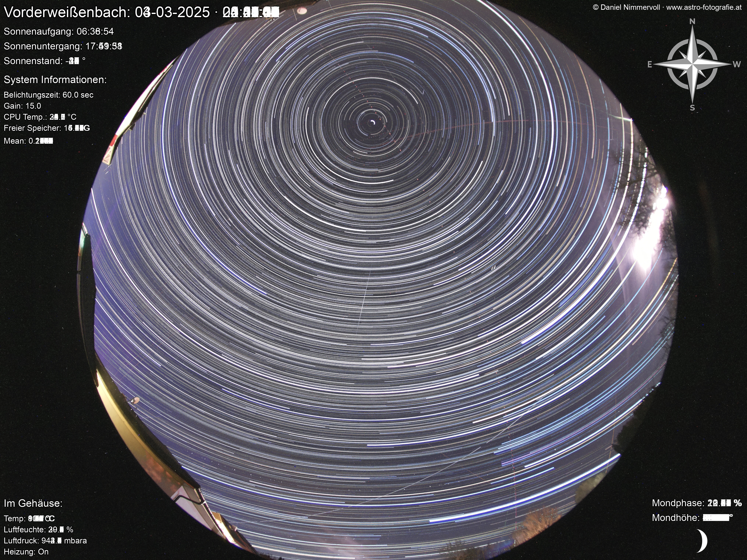Click the Luftfeuchte humidity reading
747x560 pixels.
(x=38, y=530)
